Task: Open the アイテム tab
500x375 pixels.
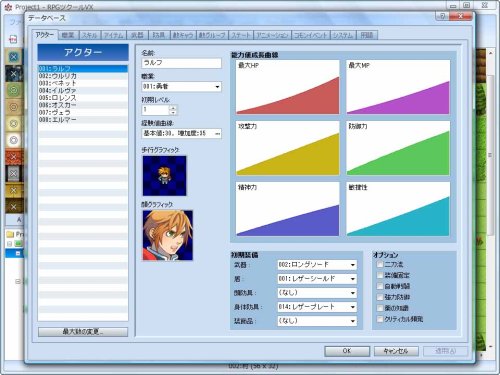Action: click(x=113, y=35)
